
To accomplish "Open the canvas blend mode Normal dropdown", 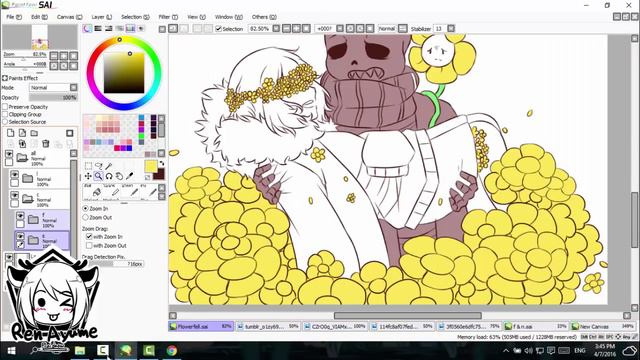I will [x=403, y=29].
